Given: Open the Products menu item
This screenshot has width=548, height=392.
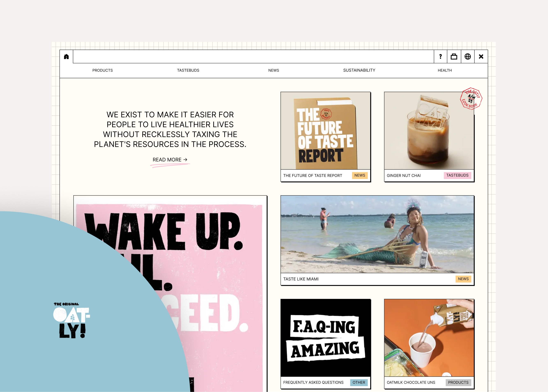Looking at the screenshot, I should coord(103,70).
